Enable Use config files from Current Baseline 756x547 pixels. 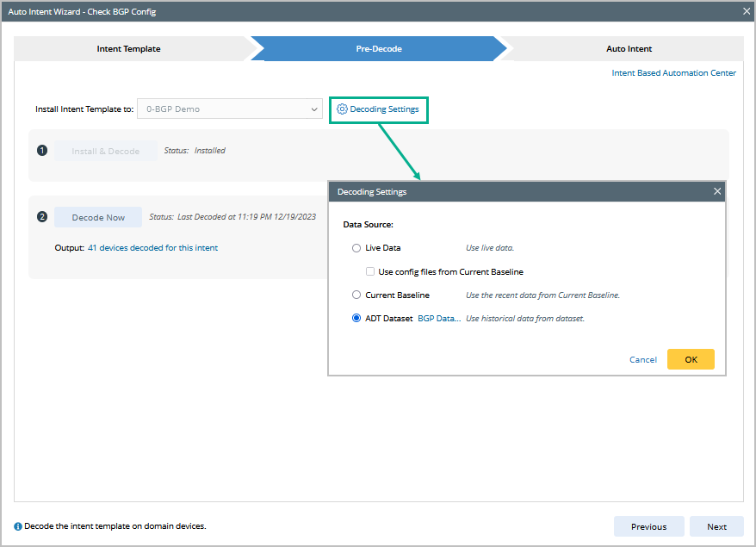tap(370, 271)
